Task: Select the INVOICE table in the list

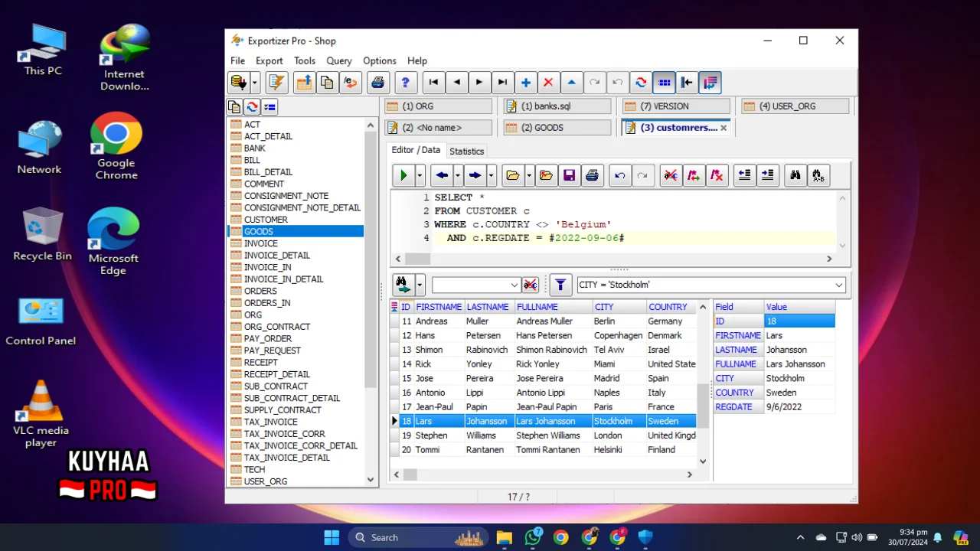Action: [x=260, y=243]
